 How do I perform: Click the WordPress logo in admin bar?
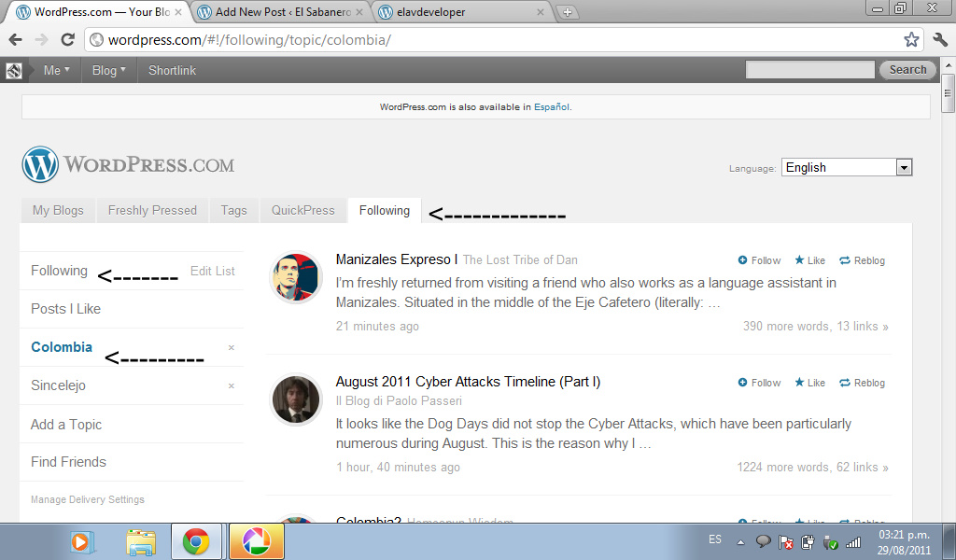click(x=14, y=70)
